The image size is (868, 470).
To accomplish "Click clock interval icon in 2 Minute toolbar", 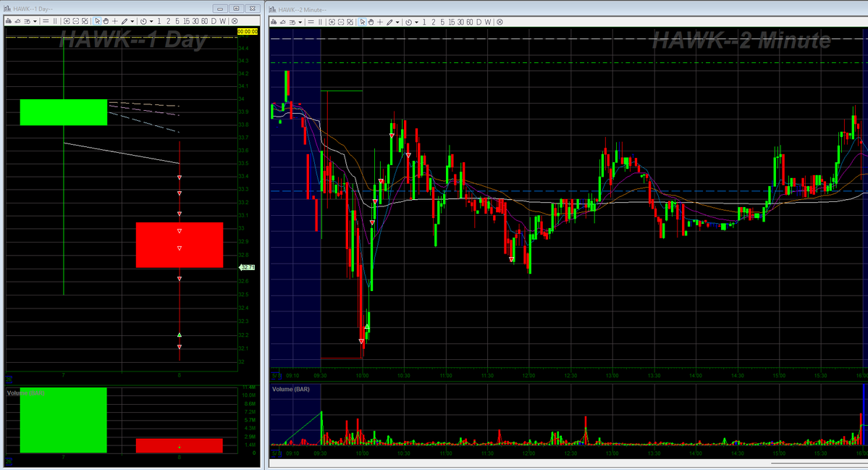I will (408, 22).
